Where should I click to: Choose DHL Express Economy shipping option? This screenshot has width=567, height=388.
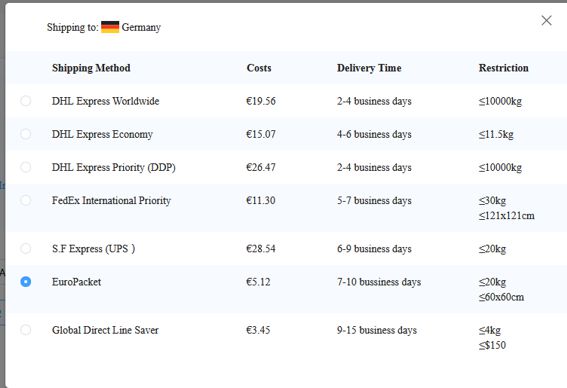tap(25, 134)
